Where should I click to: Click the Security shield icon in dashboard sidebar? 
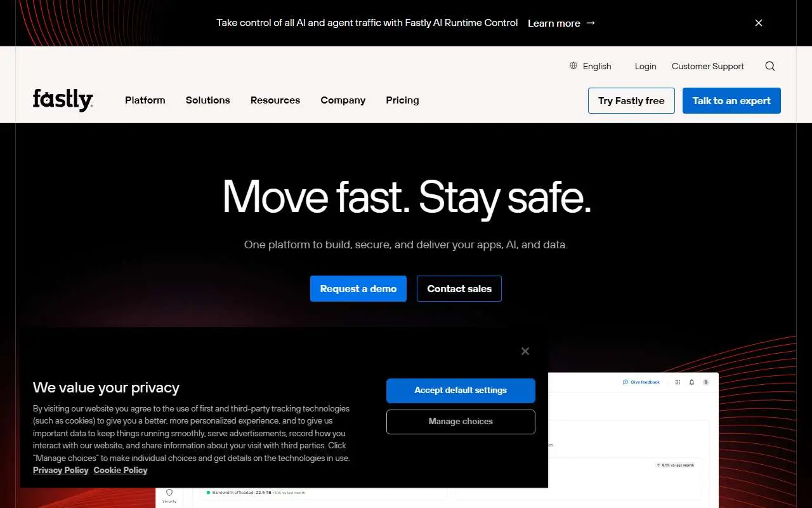click(169, 493)
